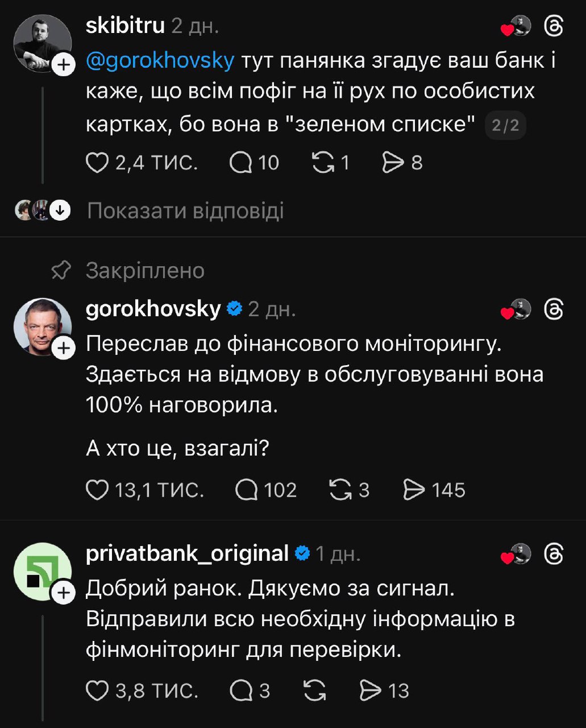
Task: Open the @gorokhovsky mention link
Action: click(x=160, y=60)
